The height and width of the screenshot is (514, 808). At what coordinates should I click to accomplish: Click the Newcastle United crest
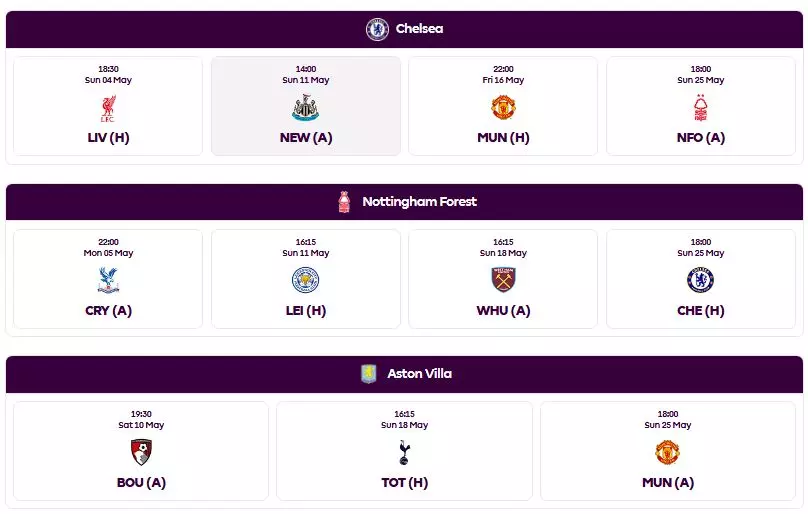point(306,108)
